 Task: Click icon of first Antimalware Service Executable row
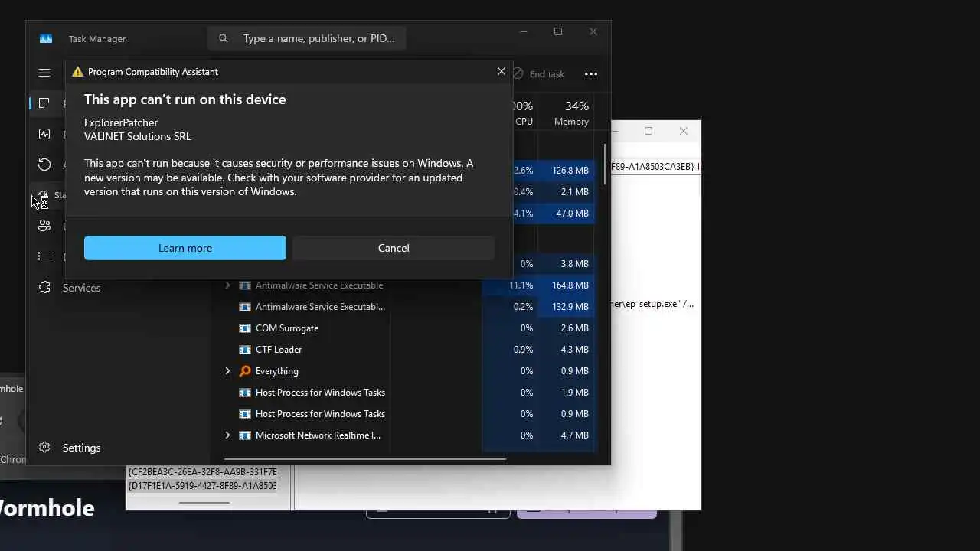coord(245,285)
